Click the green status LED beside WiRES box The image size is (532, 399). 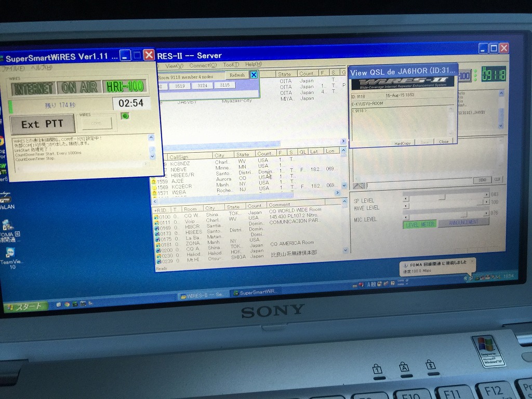[x=125, y=116]
